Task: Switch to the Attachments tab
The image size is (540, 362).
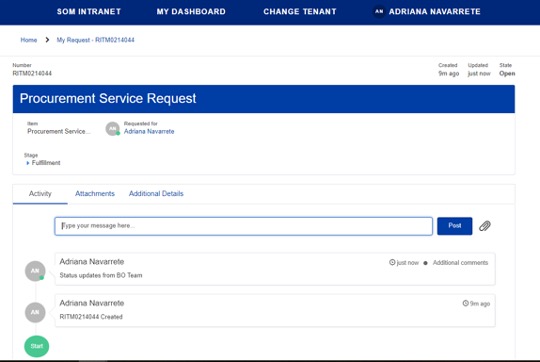Action: 95,194
